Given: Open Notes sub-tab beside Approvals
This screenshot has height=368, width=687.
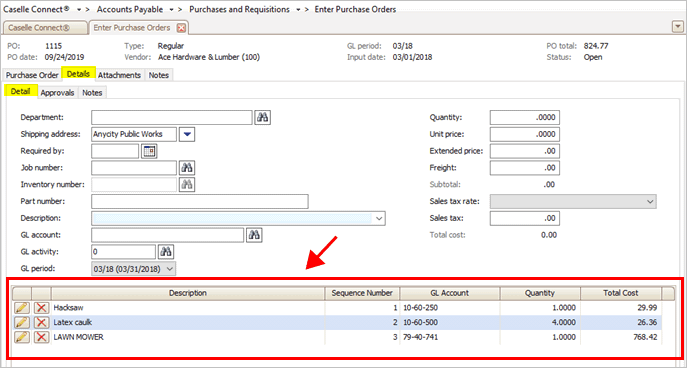Looking at the screenshot, I should pyautogui.click(x=92, y=92).
